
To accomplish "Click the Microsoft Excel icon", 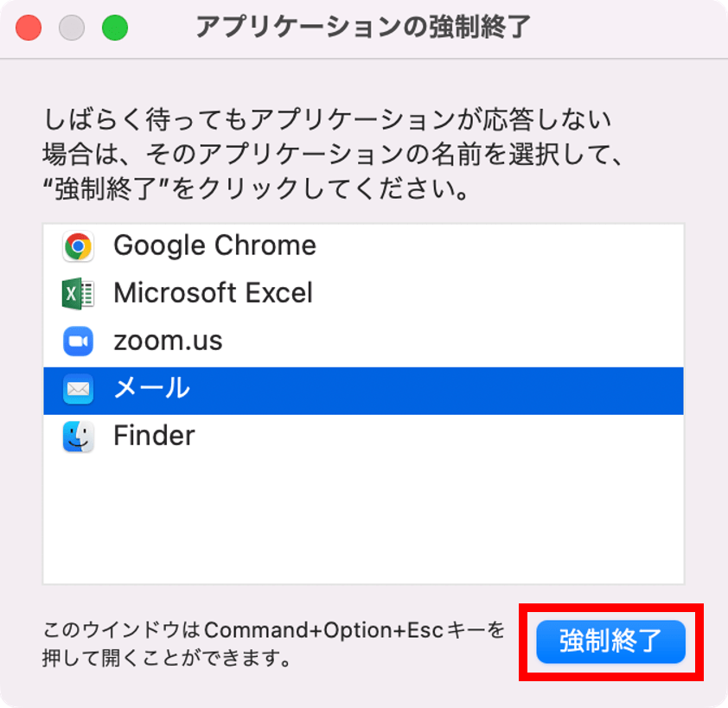I will (78, 294).
